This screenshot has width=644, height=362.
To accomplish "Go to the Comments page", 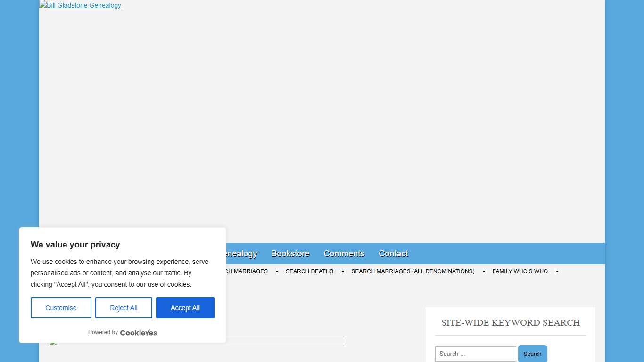I will click(x=344, y=254).
